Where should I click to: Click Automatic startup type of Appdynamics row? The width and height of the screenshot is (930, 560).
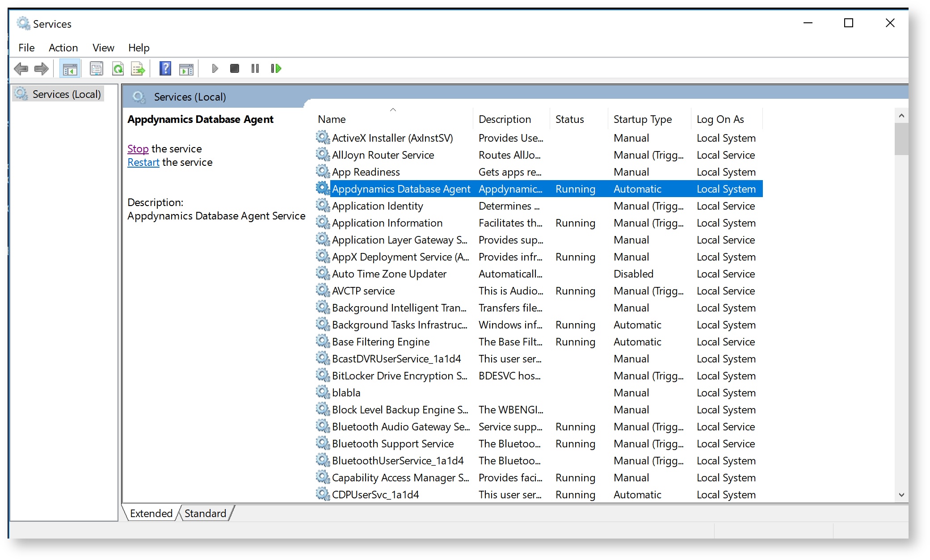click(637, 189)
